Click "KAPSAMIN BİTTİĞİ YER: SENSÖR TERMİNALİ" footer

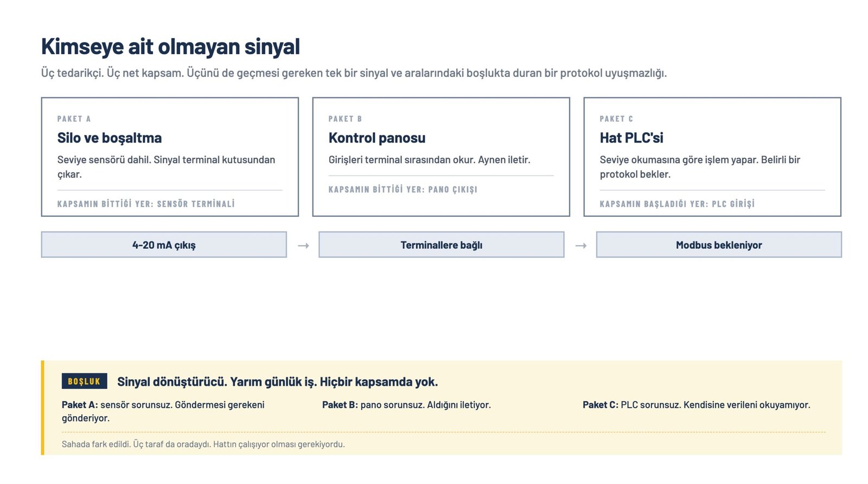tap(146, 204)
